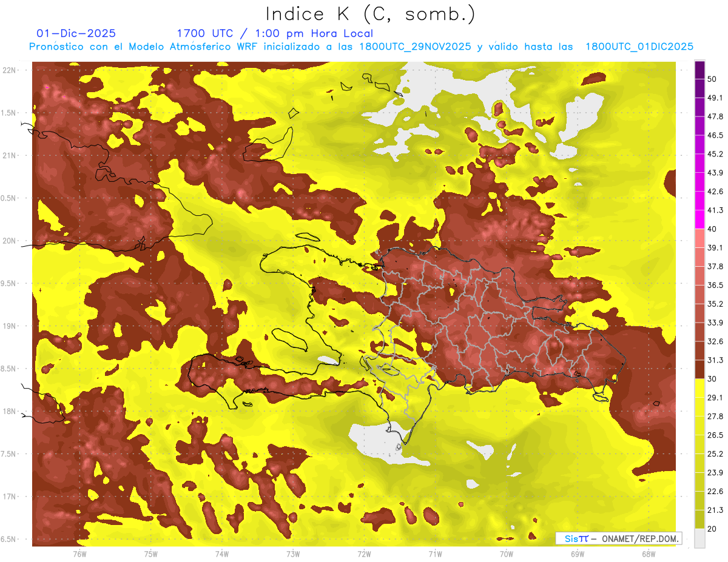This screenshot has height=562, width=728.
Task: Click the 39.1 value on the color scale
Action: [715, 248]
